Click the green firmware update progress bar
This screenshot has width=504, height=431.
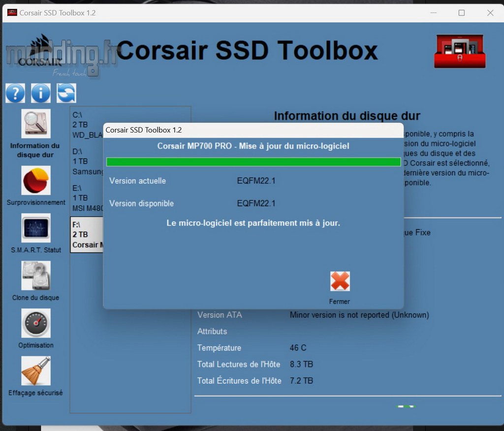click(253, 162)
